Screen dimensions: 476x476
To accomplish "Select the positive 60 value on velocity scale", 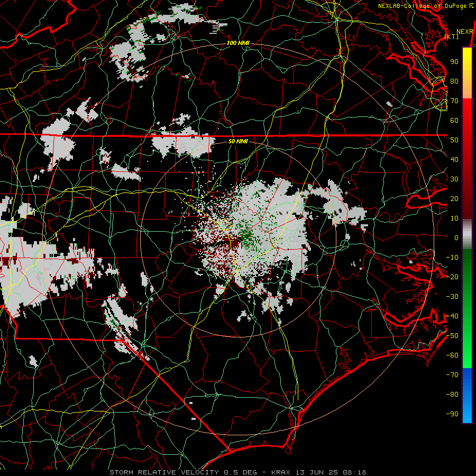I will coord(454,121).
